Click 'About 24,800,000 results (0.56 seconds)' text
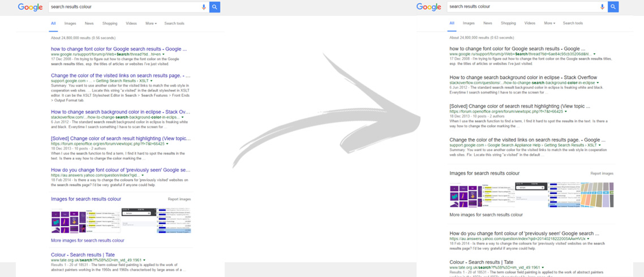 coord(82,38)
